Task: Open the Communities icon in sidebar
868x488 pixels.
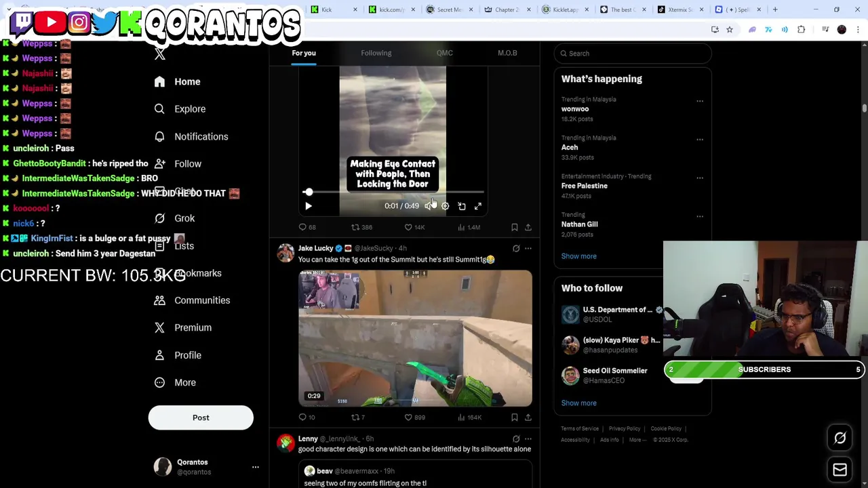Action: tap(159, 300)
